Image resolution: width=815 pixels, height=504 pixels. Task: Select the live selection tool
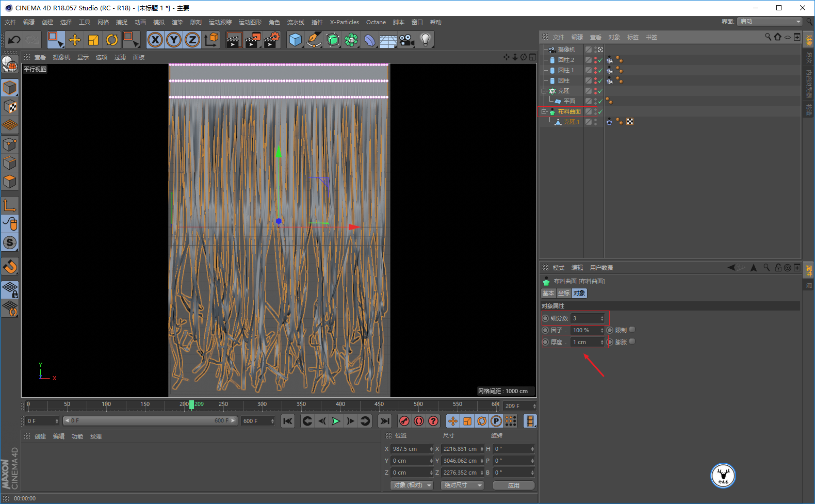click(56, 40)
